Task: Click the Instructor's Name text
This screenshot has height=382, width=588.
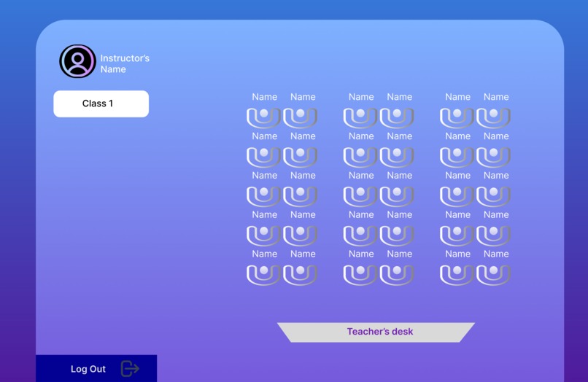Action: tap(125, 63)
